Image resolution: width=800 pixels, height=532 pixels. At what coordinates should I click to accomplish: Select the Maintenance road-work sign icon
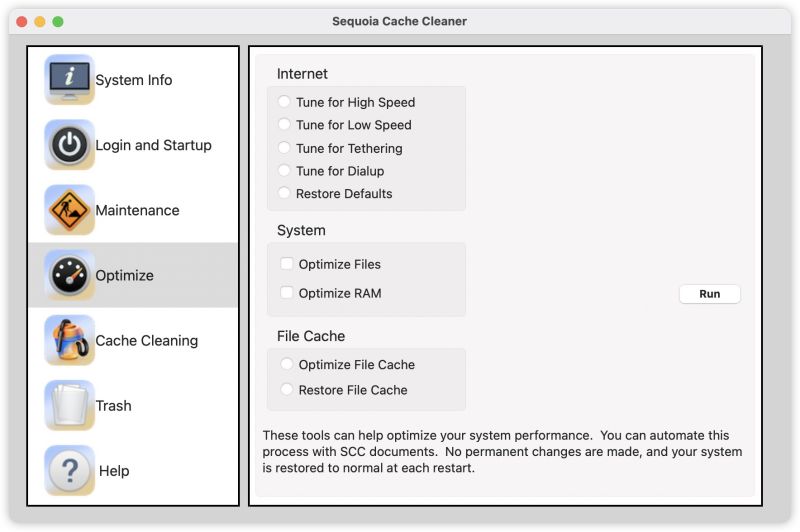coord(69,210)
